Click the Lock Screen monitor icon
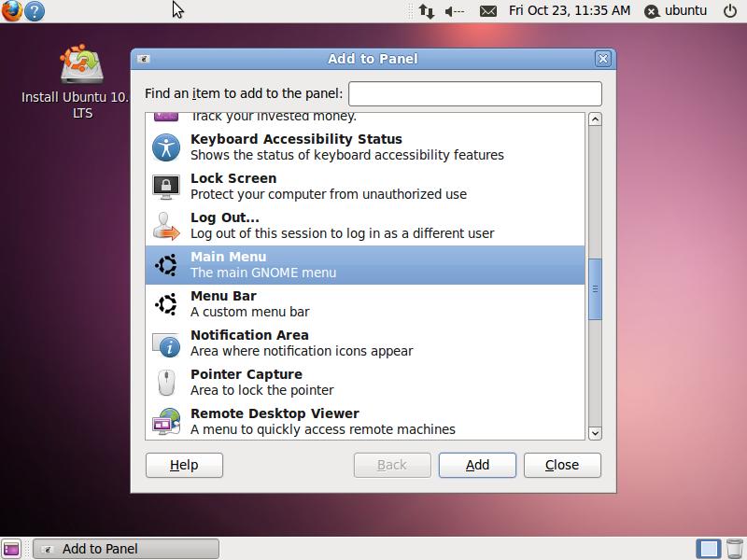The height and width of the screenshot is (560, 747). point(166,186)
